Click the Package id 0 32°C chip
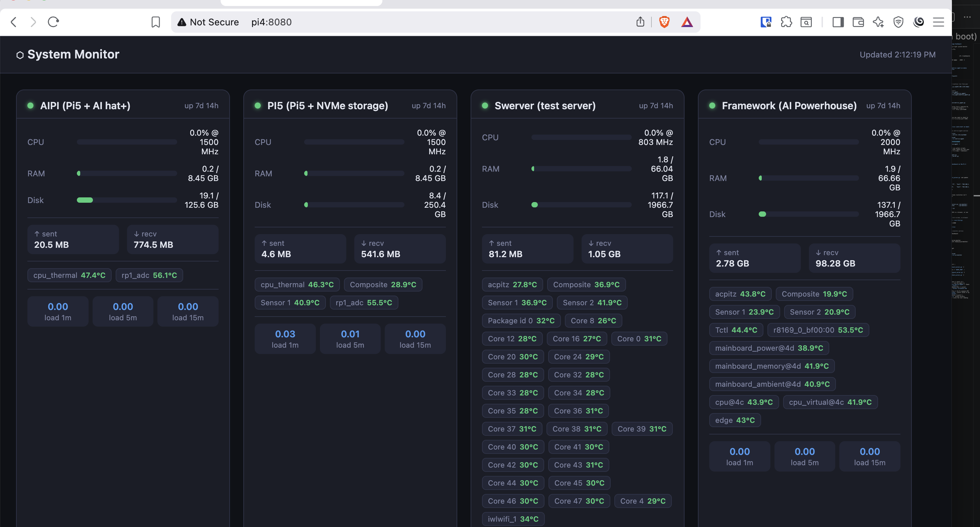The width and height of the screenshot is (980, 527). (521, 321)
